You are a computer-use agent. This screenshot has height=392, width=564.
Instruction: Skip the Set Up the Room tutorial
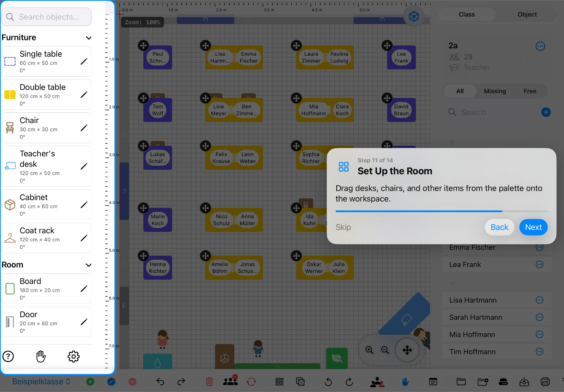coord(343,227)
